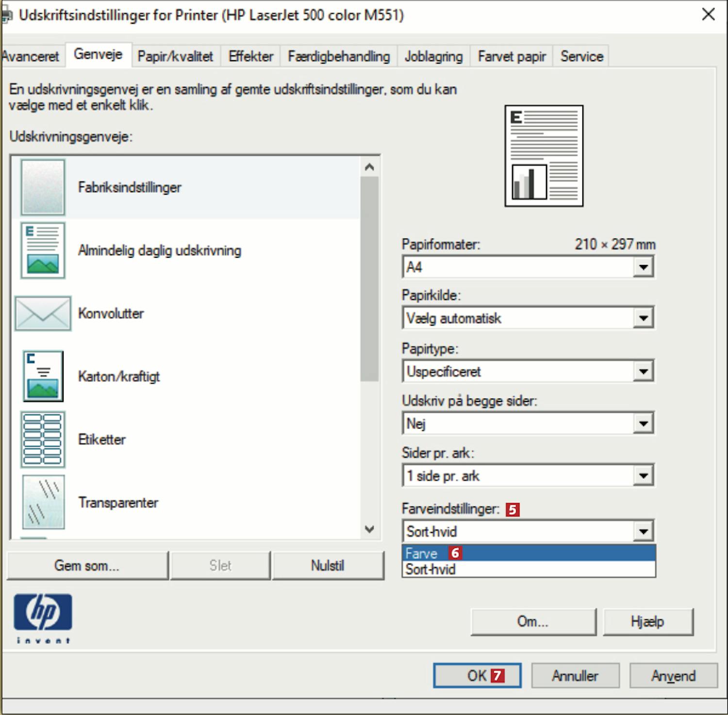Open the Joblagring tab
This screenshot has width=728, height=715.
tap(433, 56)
